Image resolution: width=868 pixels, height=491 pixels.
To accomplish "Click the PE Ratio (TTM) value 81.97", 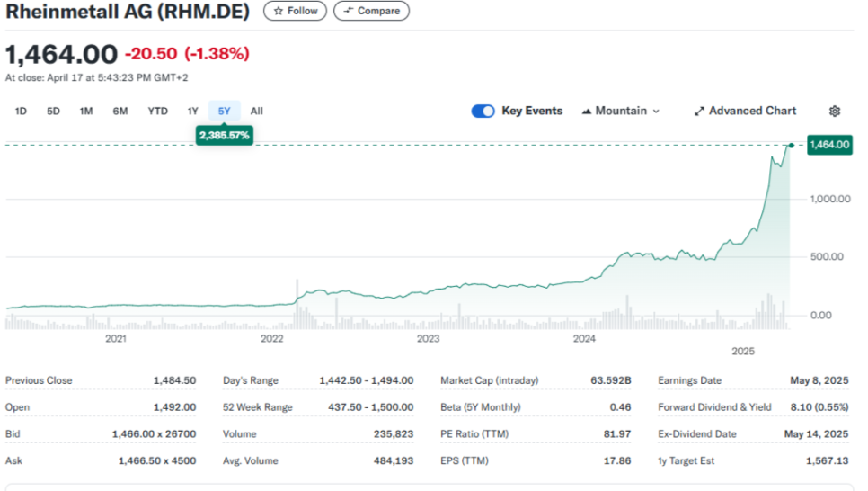I will 617,433.
